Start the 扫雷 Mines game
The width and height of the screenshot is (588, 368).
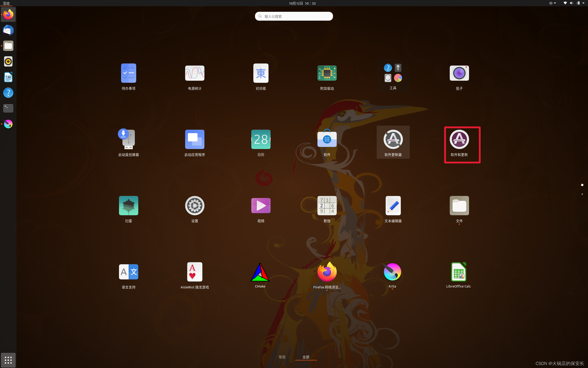point(129,209)
